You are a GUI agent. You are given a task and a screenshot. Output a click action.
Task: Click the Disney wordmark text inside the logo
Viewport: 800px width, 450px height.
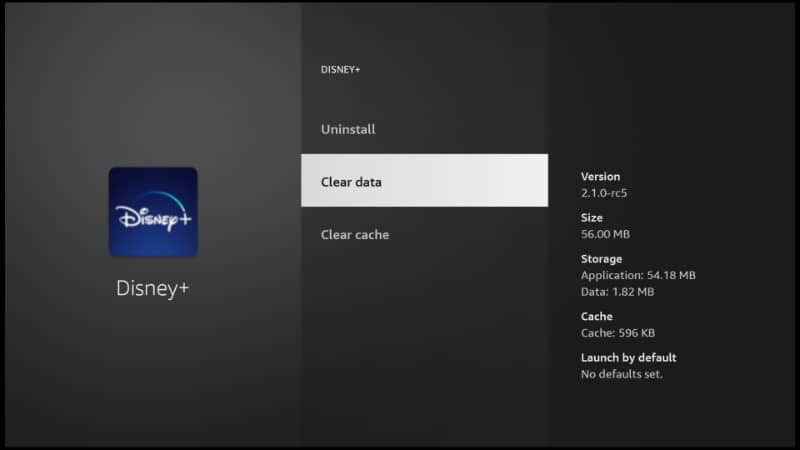[x=146, y=217]
